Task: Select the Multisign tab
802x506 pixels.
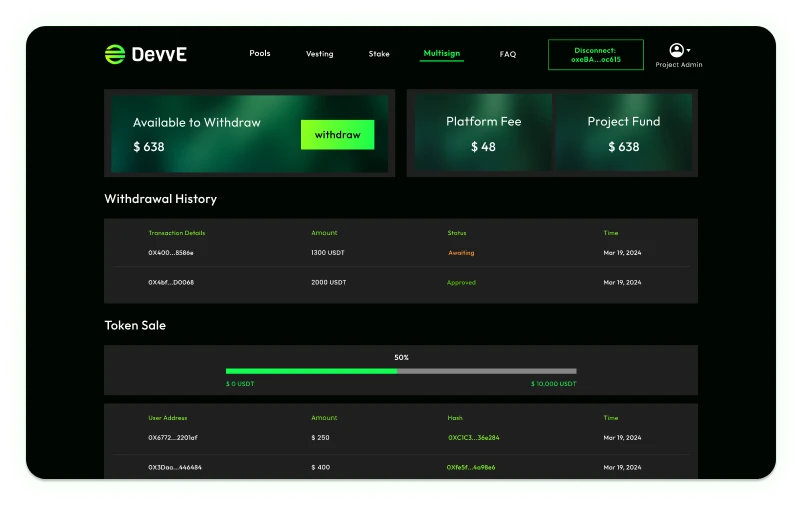Action: click(441, 53)
